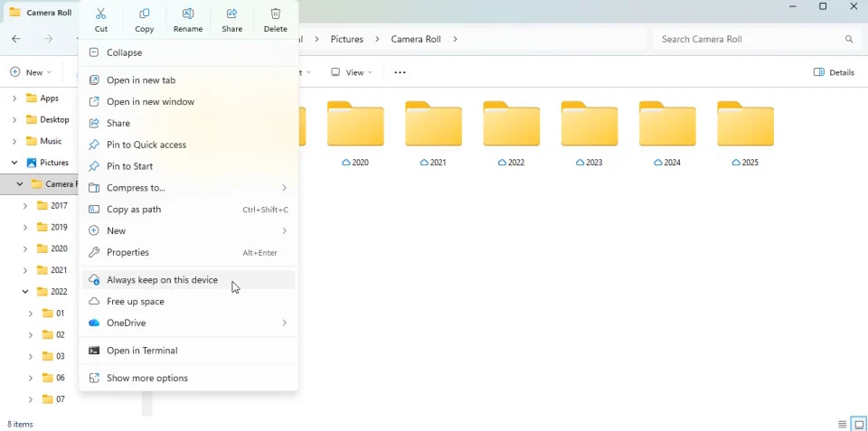Click the See more ellipsis button
The image size is (868, 431).
pos(400,72)
